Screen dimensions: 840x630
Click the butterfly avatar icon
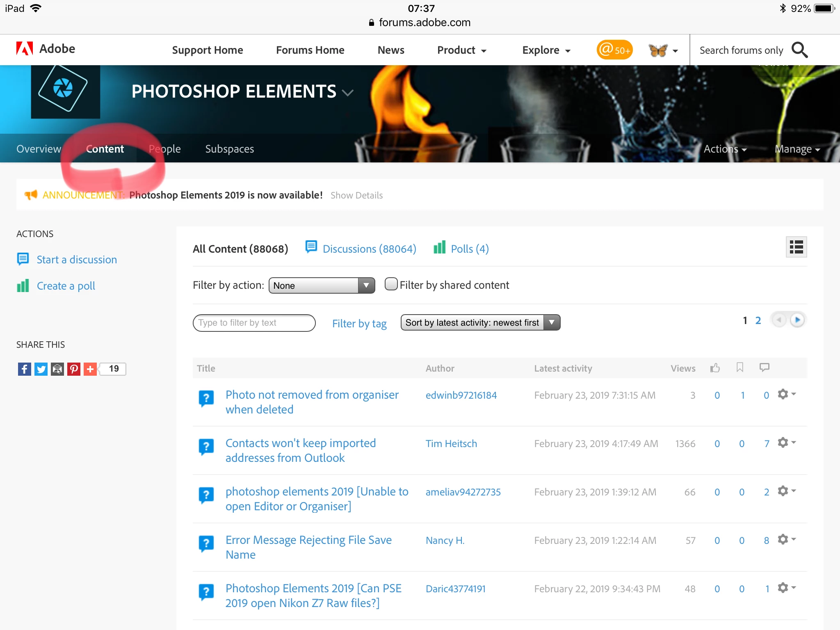pos(658,50)
